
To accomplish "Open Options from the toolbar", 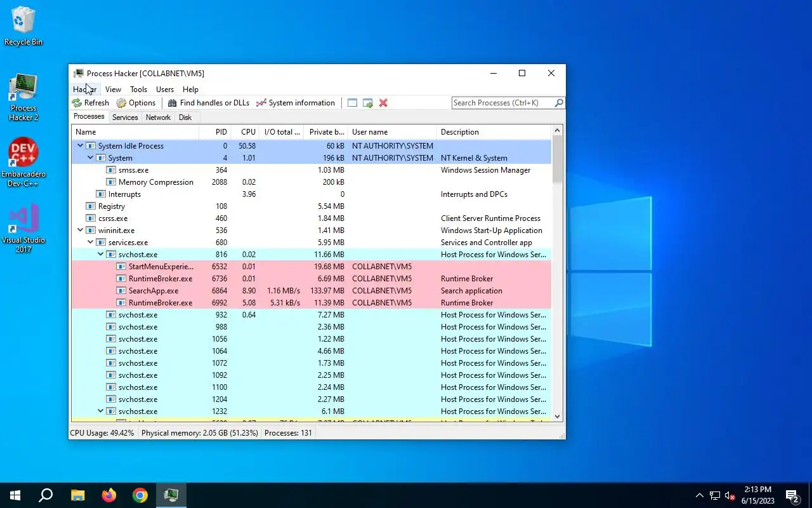I will (136, 103).
